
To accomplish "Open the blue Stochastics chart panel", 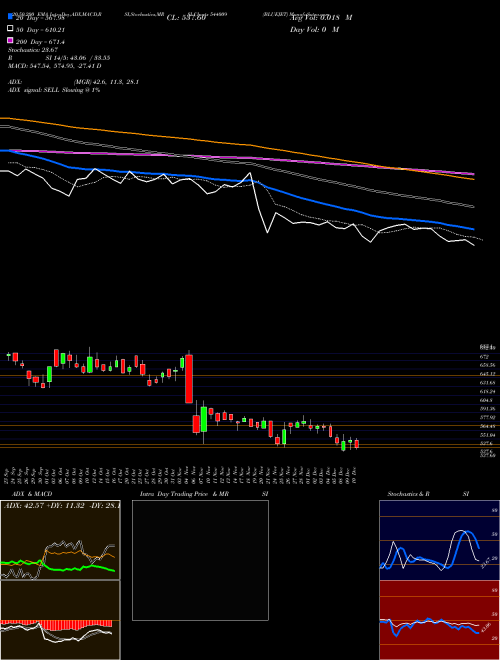I will tap(439, 540).
